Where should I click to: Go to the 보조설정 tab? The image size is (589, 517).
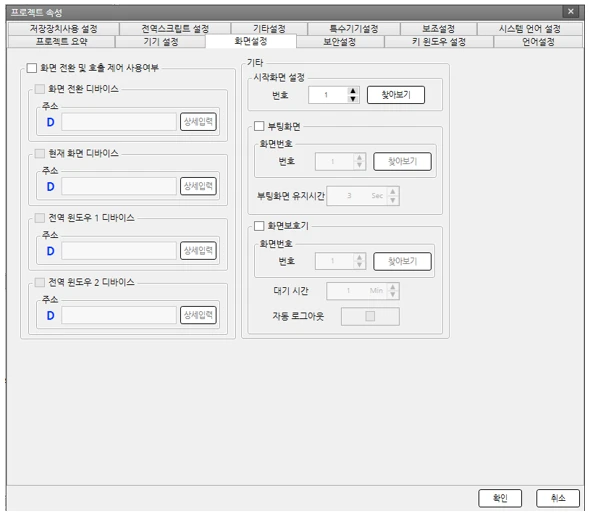click(x=438, y=29)
